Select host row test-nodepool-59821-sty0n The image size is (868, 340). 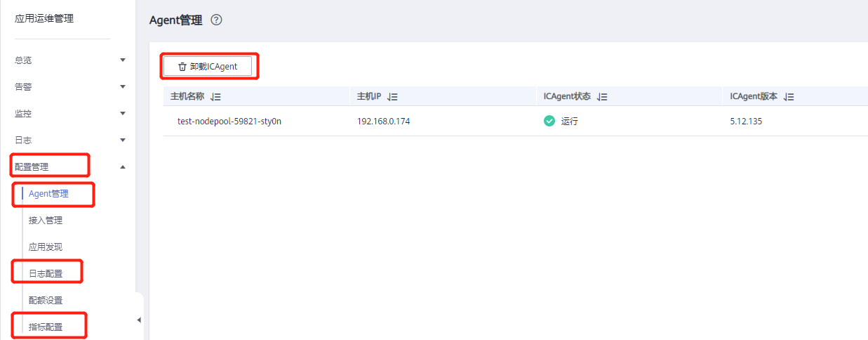[x=516, y=121]
